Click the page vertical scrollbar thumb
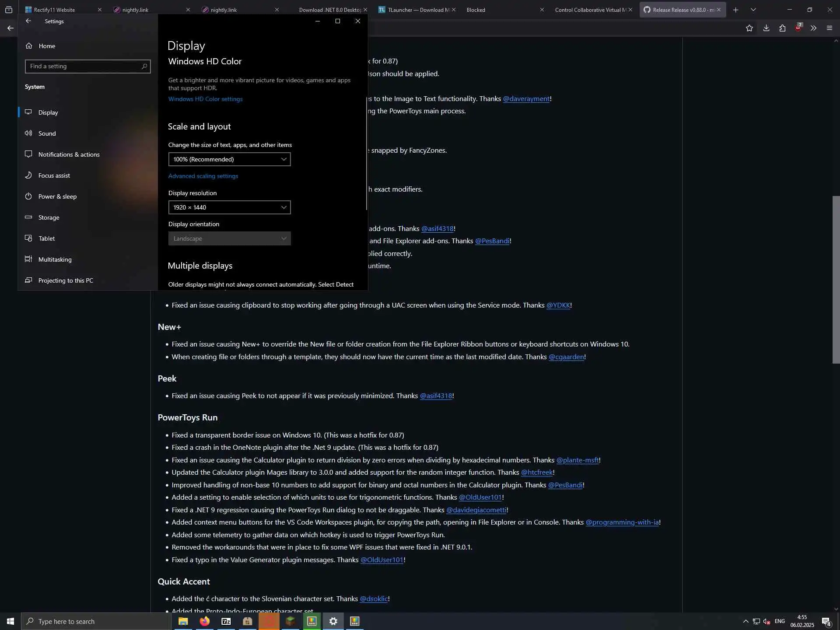Viewport: 840px width, 630px height. [836, 280]
